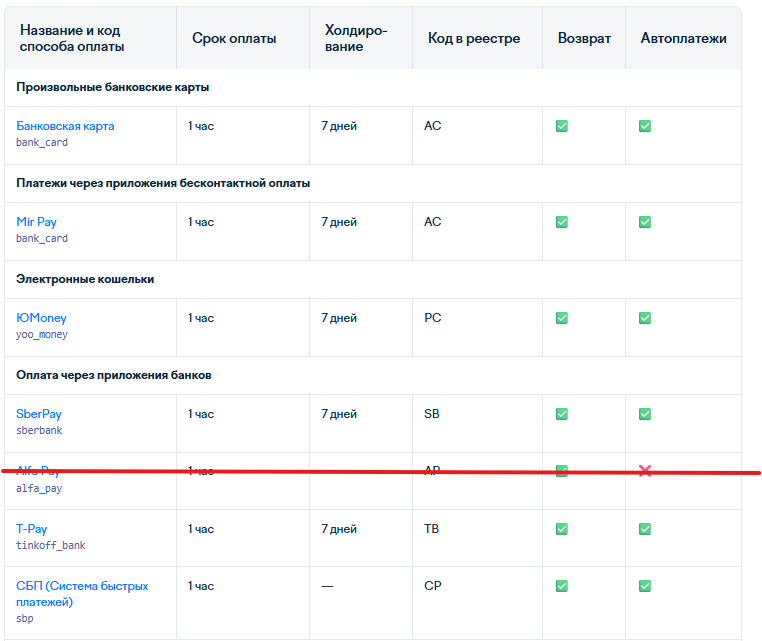Click the AC code in Банковская карта row
Viewport: 762px width, 641px height.
point(433,126)
